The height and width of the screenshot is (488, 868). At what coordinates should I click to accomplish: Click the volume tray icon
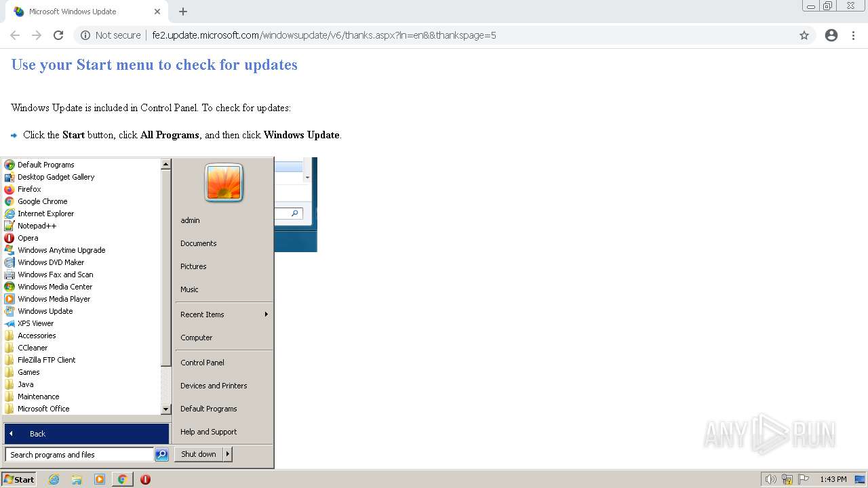(x=770, y=479)
